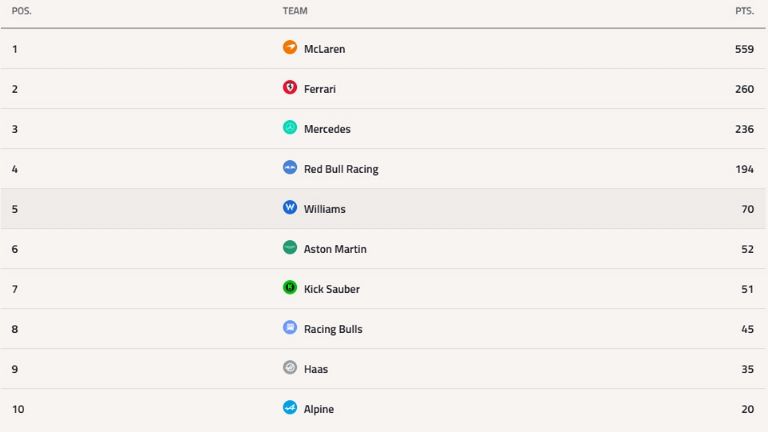The image size is (768, 432).
Task: Open the Kick Sauber team name link
Action: pyautogui.click(x=332, y=289)
